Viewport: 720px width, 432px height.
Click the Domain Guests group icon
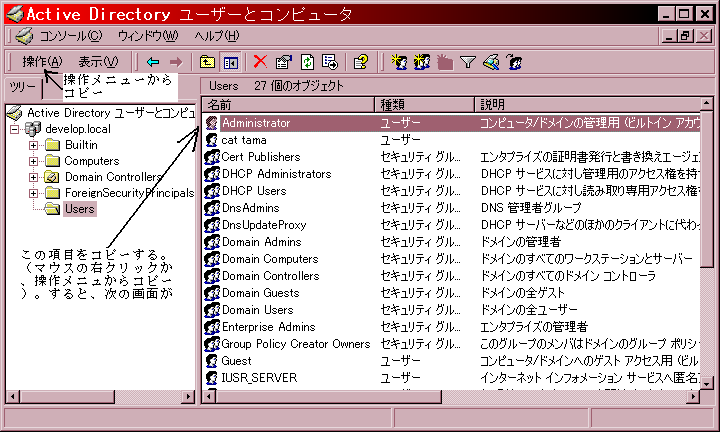click(x=212, y=293)
